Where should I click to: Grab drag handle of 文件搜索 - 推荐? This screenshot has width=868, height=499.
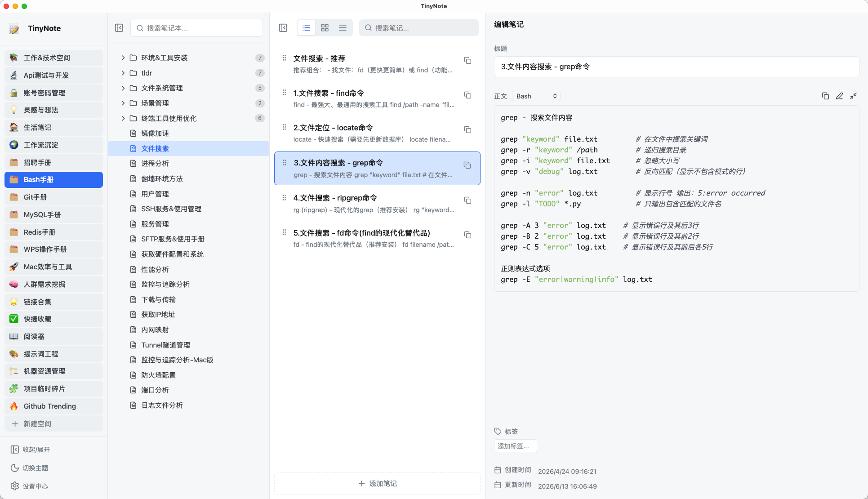[x=284, y=58]
